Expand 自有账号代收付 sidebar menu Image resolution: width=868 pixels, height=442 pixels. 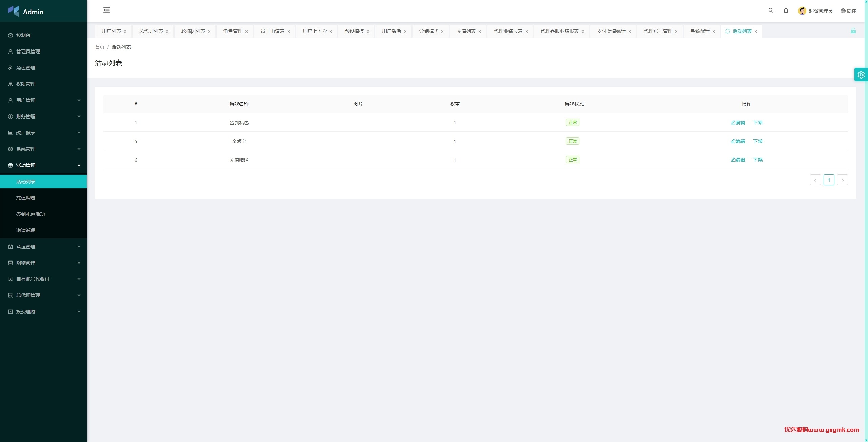click(x=43, y=279)
